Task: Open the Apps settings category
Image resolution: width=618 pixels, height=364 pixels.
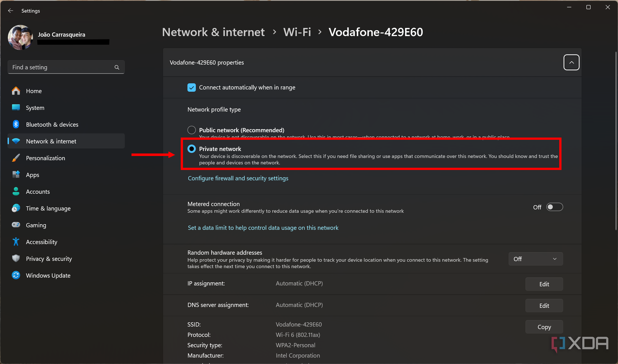Action: [32, 175]
